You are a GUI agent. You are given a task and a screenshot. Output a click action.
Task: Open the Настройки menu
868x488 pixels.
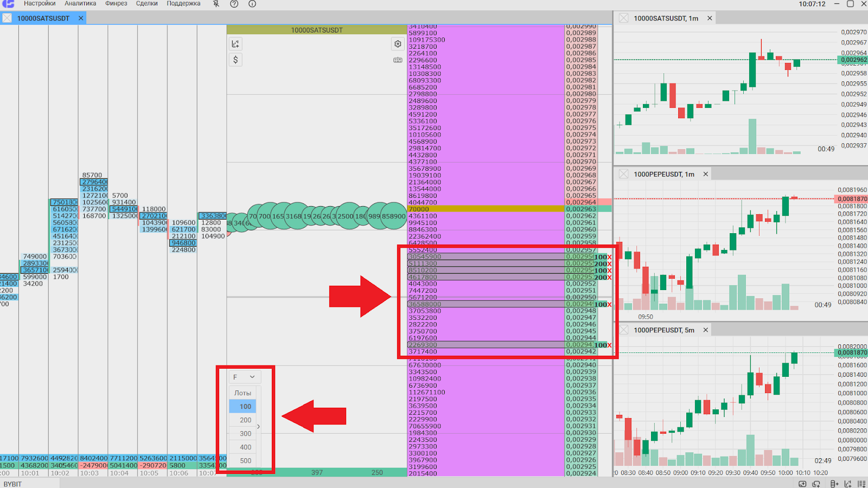[40, 4]
